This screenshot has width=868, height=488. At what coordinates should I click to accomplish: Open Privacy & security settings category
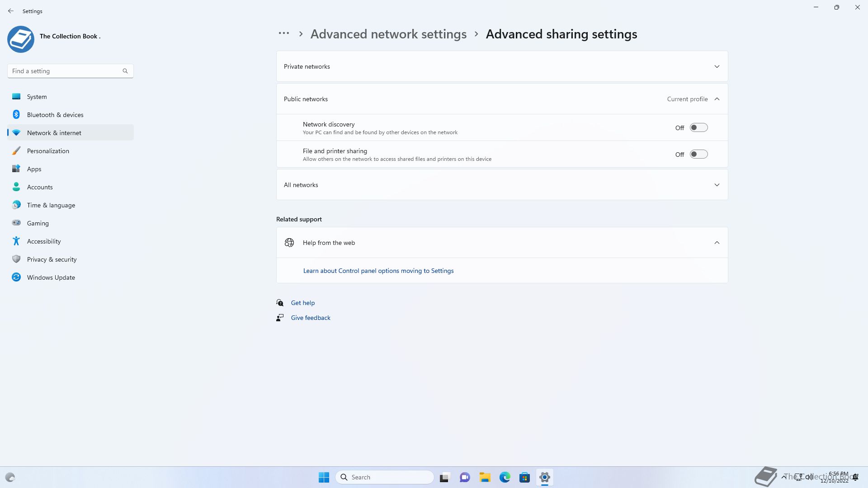point(71,259)
